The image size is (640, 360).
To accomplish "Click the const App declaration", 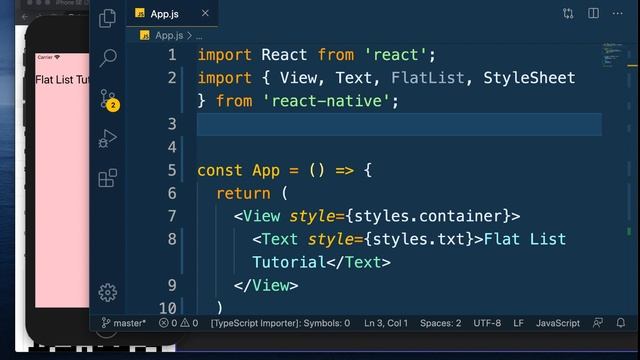I will click(238, 170).
